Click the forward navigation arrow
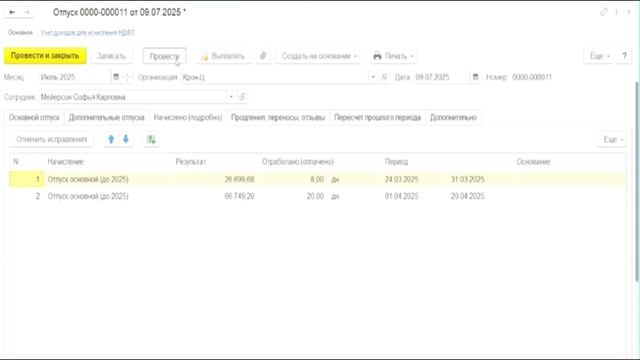Viewport: 640px width, 360px height. click(27, 12)
